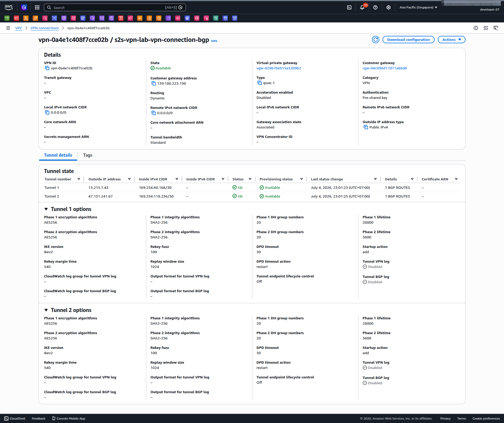The width and height of the screenshot is (504, 423).
Task: Open the Info link beside title
Action: 214,41
